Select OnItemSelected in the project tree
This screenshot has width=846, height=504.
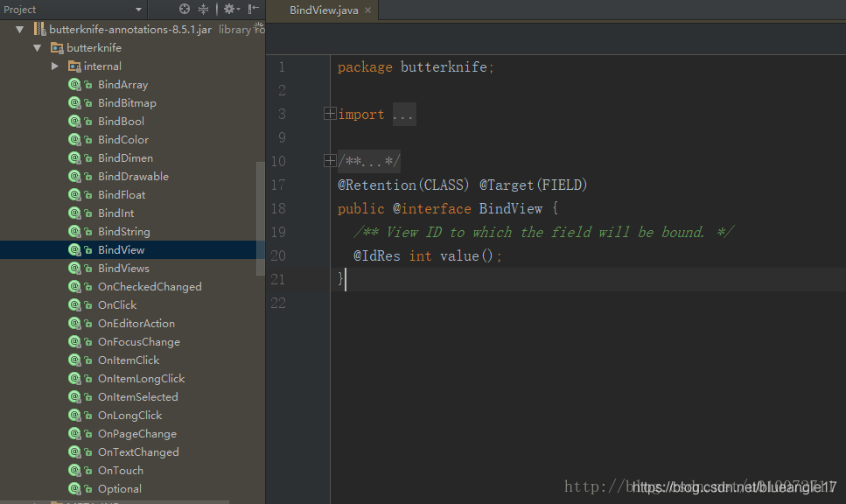pyautogui.click(x=138, y=396)
